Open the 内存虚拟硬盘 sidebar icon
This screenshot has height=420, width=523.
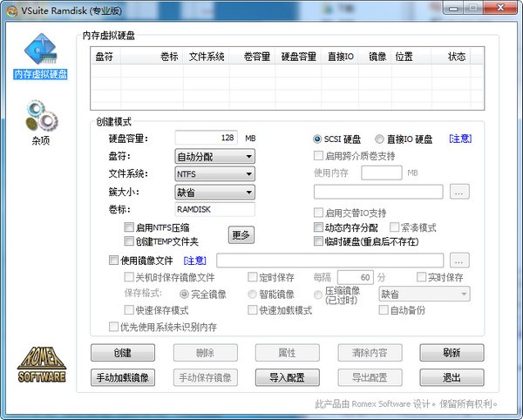(40, 56)
